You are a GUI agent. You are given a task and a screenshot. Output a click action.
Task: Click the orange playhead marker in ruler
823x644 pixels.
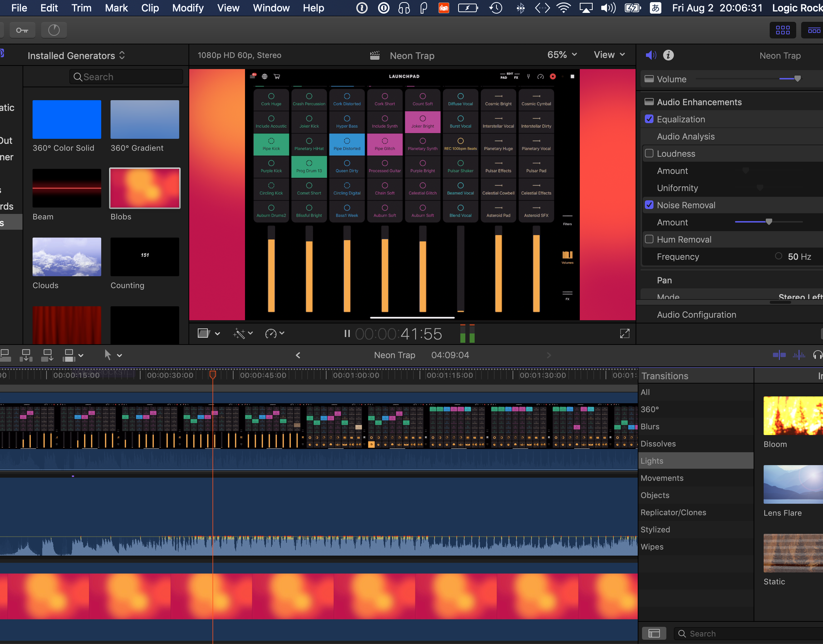(x=212, y=374)
